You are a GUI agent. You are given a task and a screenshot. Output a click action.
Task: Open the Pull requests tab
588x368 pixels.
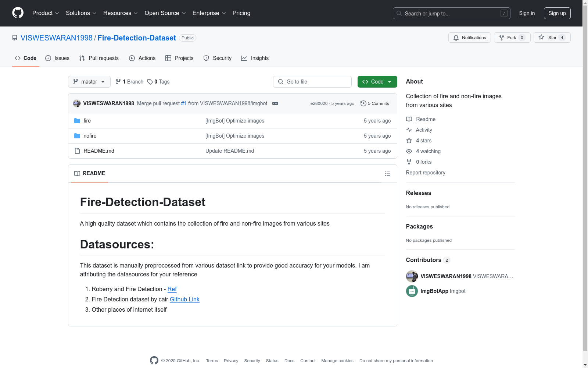click(99, 58)
